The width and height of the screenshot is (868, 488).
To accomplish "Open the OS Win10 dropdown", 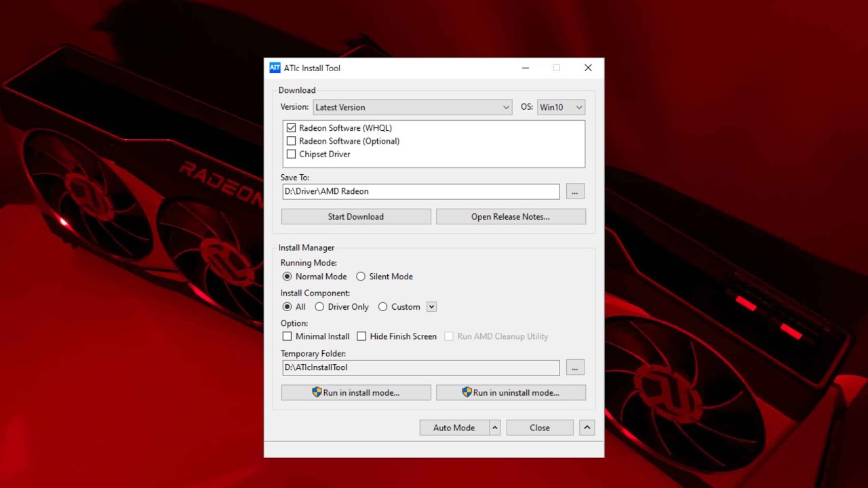I will point(561,107).
